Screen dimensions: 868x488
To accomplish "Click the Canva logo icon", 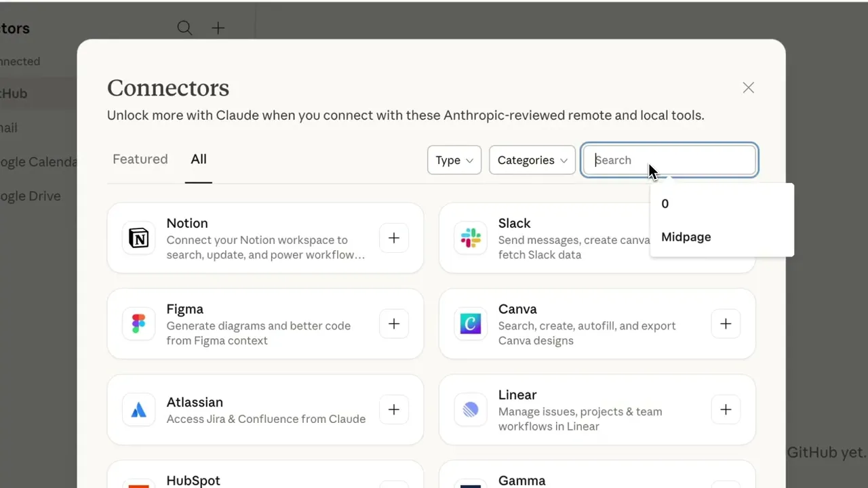I will pos(471,324).
